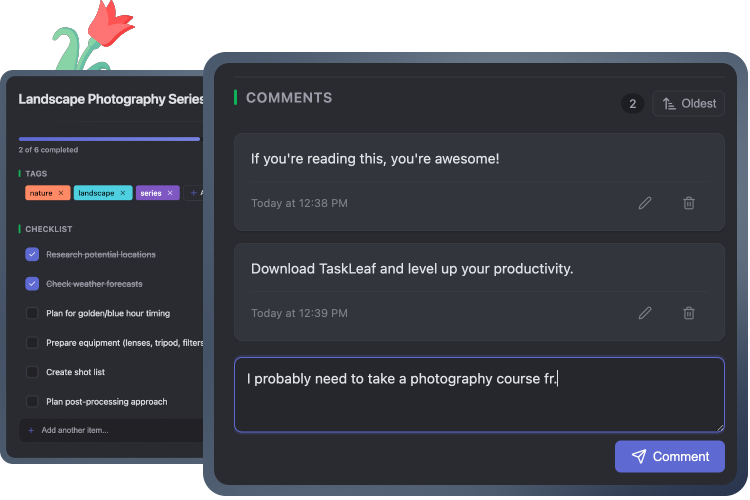Open the Oldest sort order control
The height and width of the screenshot is (500, 750).
tap(688, 104)
